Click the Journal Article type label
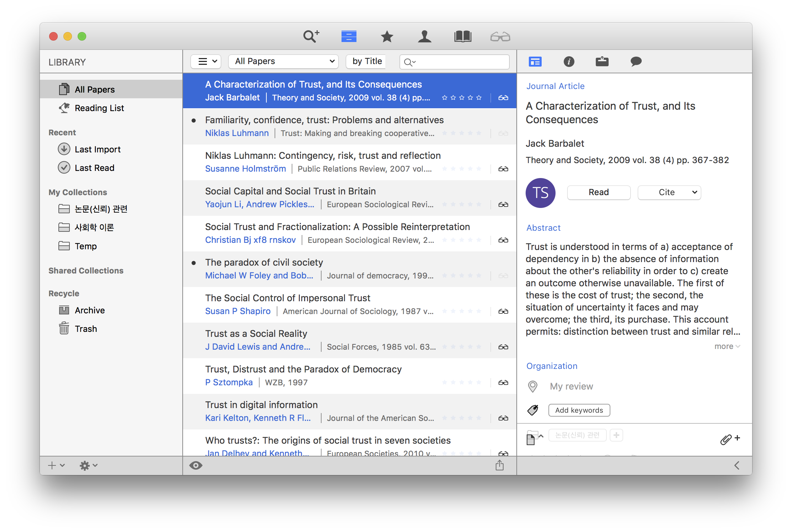Image resolution: width=792 pixels, height=532 pixels. 555,86
